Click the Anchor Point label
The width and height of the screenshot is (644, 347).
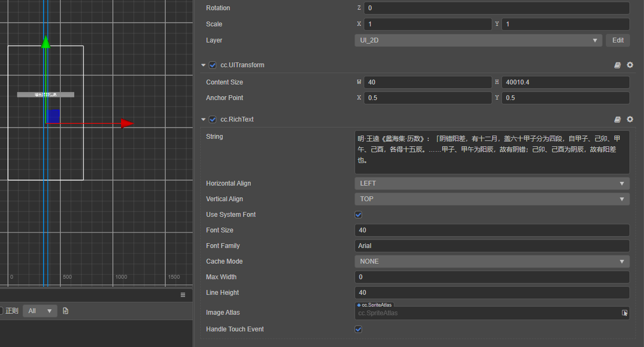click(x=224, y=98)
